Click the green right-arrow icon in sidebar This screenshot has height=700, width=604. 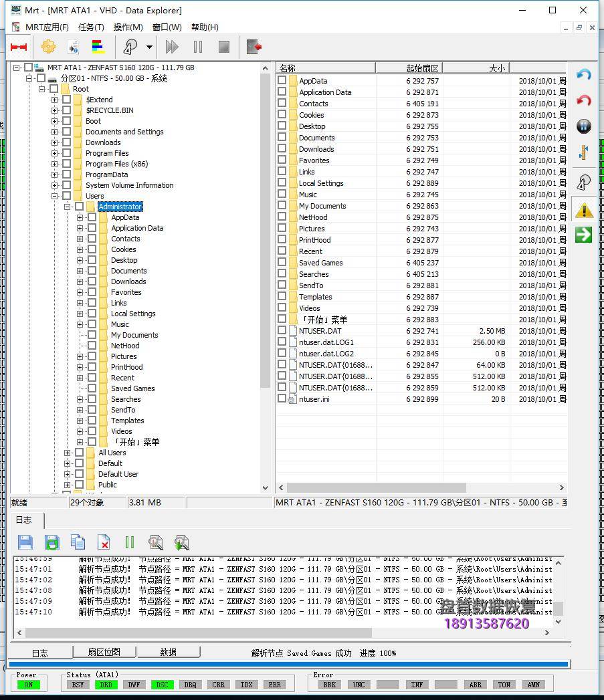point(583,235)
